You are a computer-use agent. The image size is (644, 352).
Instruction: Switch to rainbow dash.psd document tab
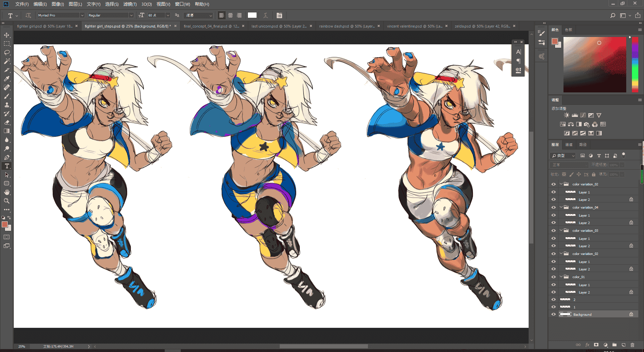[350, 26]
